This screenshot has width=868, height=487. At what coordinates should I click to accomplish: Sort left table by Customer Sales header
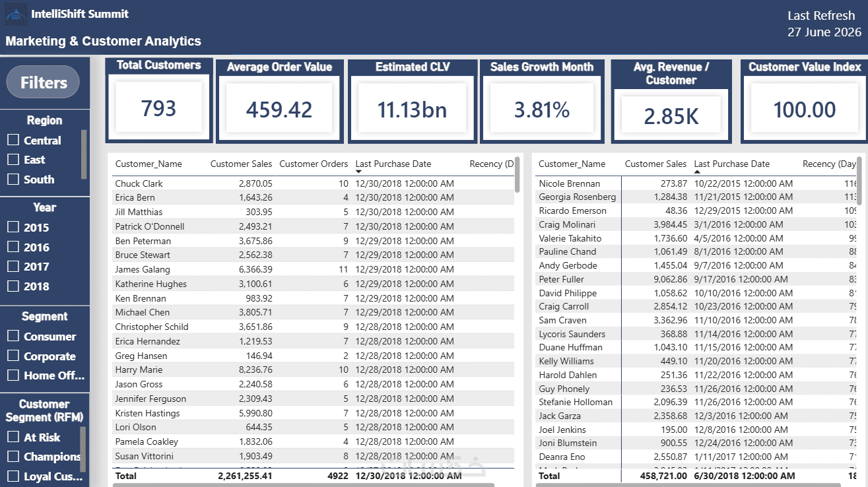(x=241, y=164)
